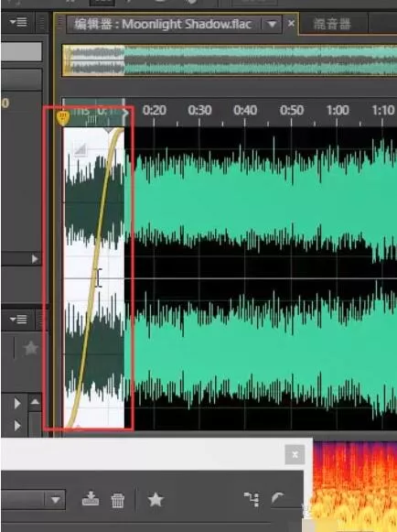This screenshot has width=397, height=532.
Task: Click the overview waveform navigator strip
Action: point(230,60)
